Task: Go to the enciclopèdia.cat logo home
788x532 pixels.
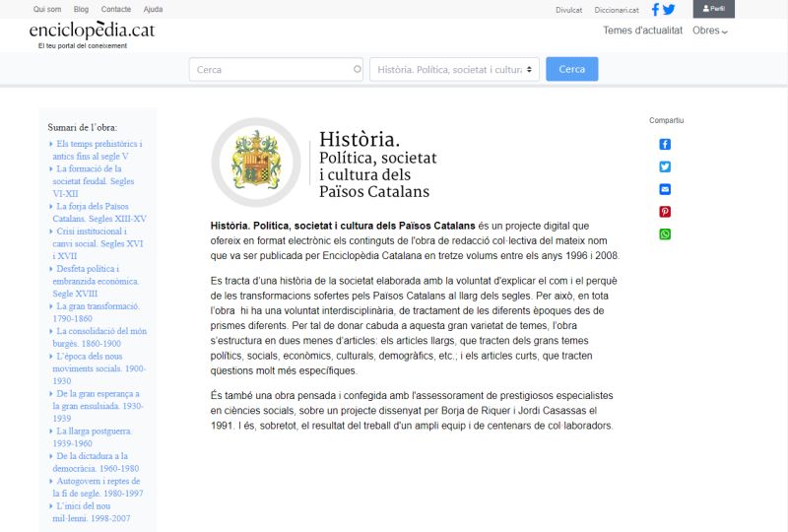Action: point(92,31)
